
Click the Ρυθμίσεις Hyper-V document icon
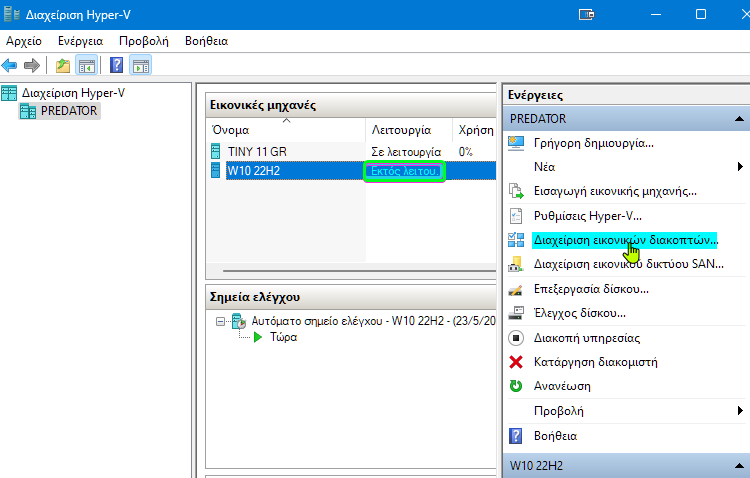pyautogui.click(x=516, y=216)
